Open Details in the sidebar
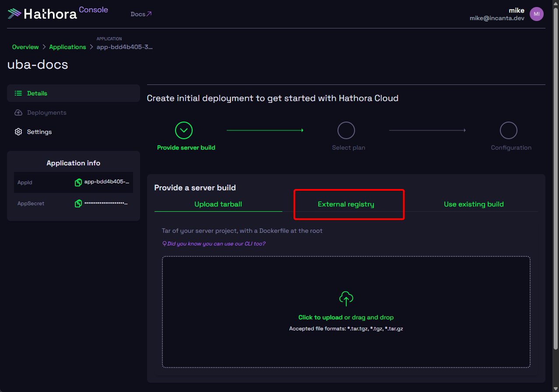The height and width of the screenshot is (392, 559). (x=74, y=93)
